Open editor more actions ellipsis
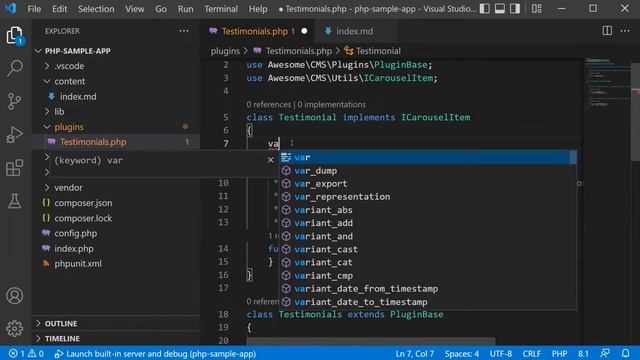640x360 pixels. [x=625, y=31]
